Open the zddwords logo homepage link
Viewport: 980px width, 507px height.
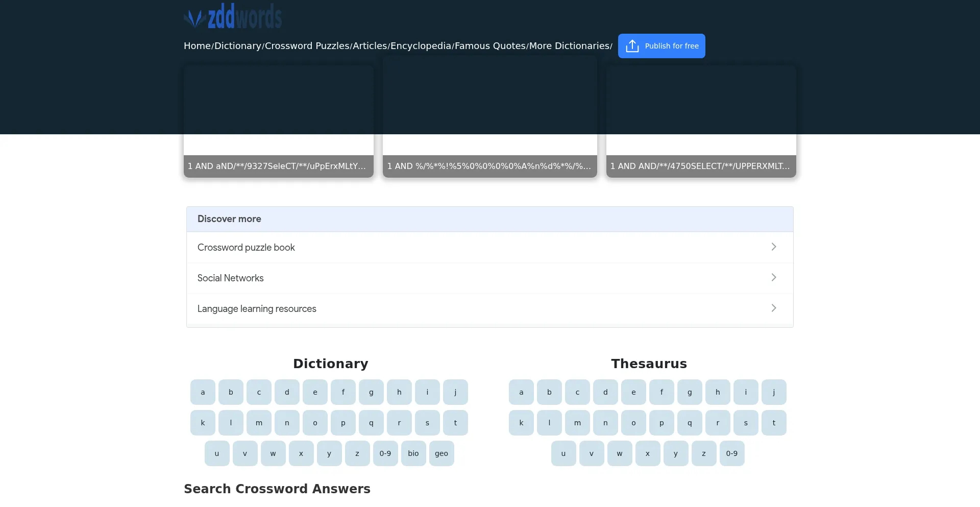click(233, 16)
